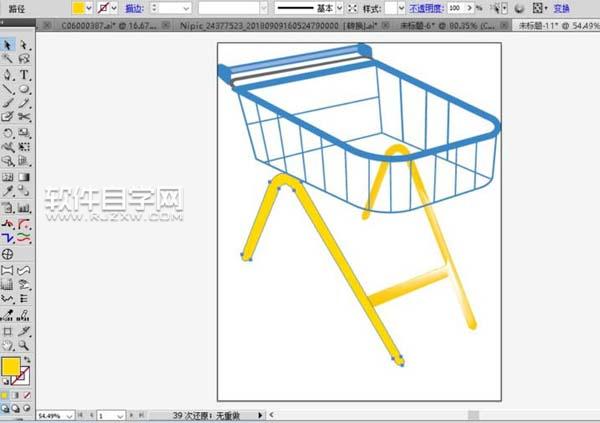The image size is (600, 423).
Task: Click the horizontal scrollbar thumb
Action: coord(473,415)
